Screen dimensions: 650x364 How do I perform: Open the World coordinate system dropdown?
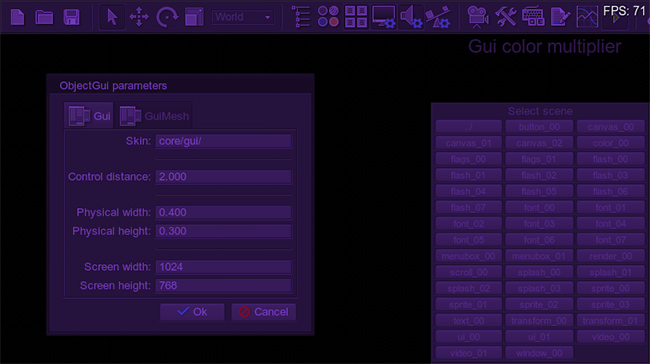[x=243, y=17]
